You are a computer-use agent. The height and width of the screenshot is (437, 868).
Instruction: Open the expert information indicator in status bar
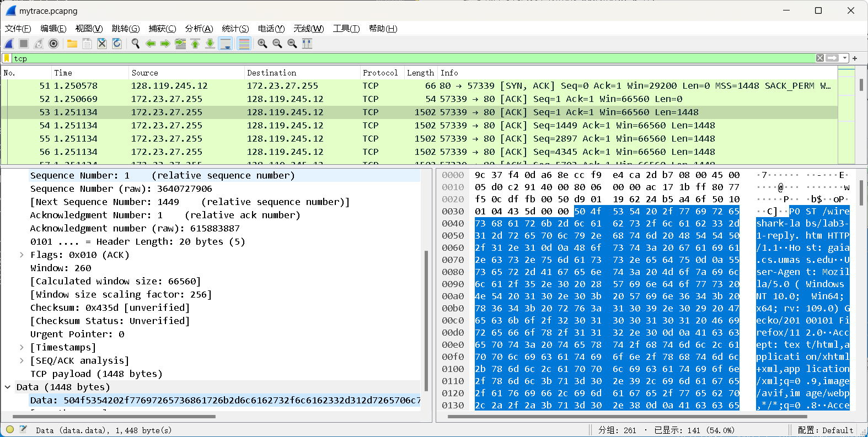click(x=10, y=429)
